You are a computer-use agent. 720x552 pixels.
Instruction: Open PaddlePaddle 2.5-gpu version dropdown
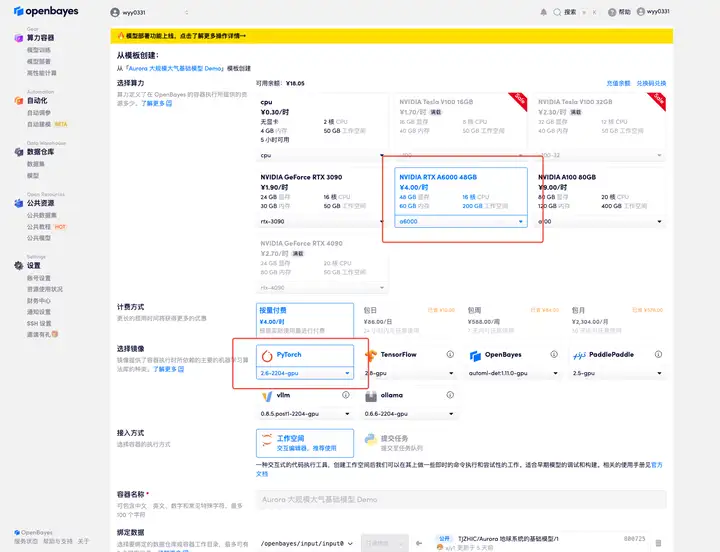tap(618, 373)
